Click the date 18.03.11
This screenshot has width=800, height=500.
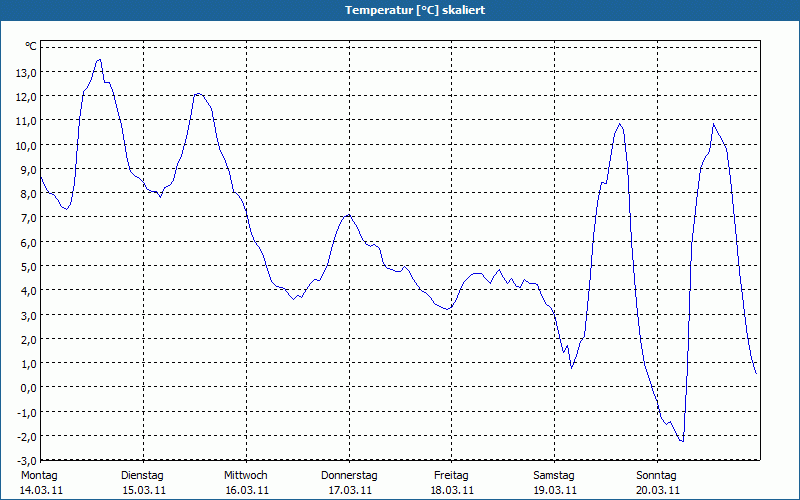point(452,491)
